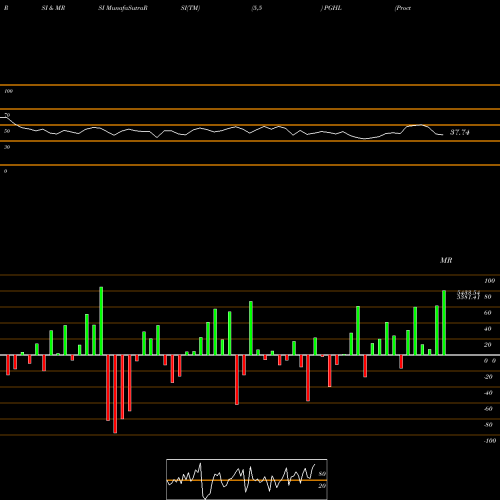Click the -40 label on MR right axis
The width and height of the screenshot is (500, 500).
(x=488, y=393)
